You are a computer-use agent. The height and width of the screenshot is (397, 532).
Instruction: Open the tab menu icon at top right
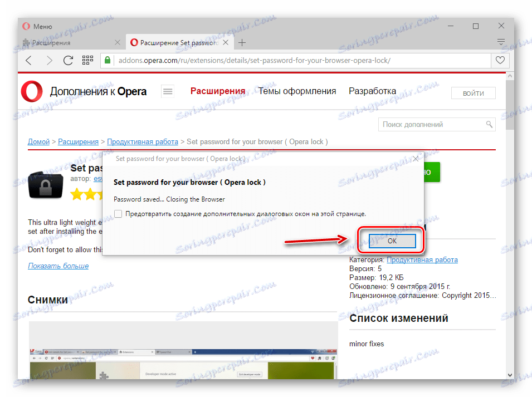[501, 42]
